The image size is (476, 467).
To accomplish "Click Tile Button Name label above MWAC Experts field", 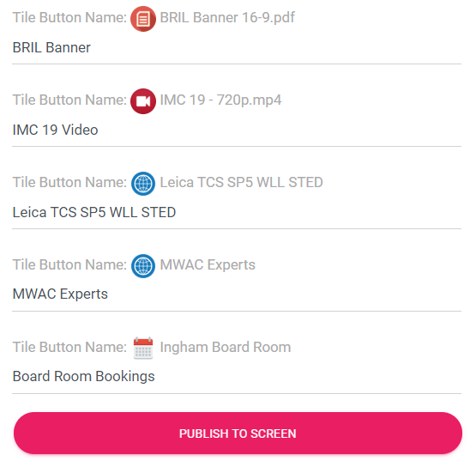I will [x=69, y=264].
